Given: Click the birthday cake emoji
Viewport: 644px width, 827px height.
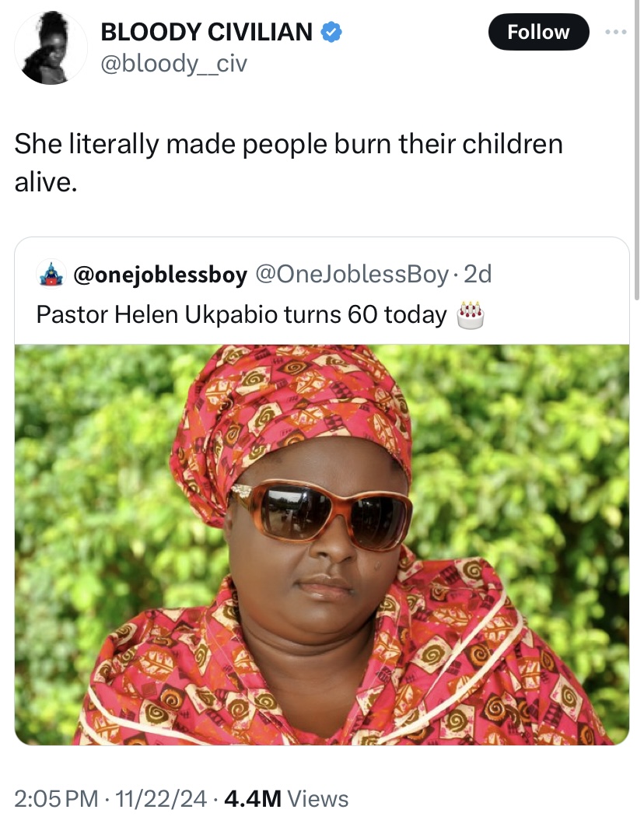Looking at the screenshot, I should tap(471, 314).
